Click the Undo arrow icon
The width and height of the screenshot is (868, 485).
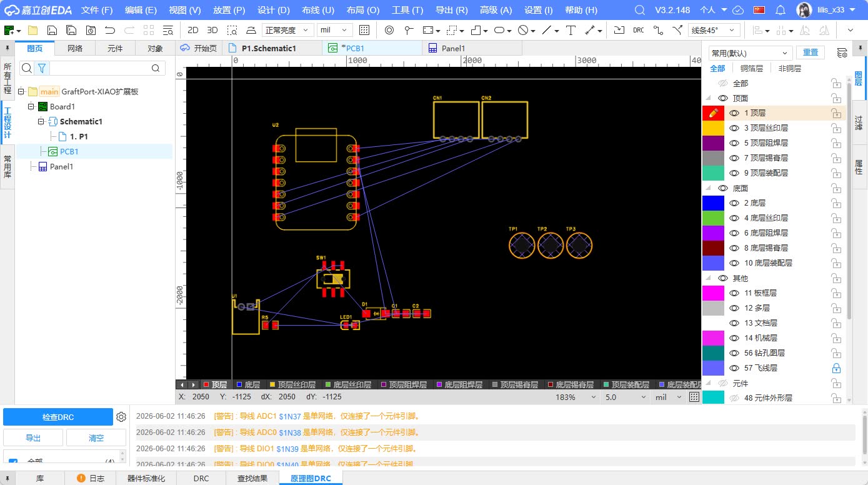110,30
